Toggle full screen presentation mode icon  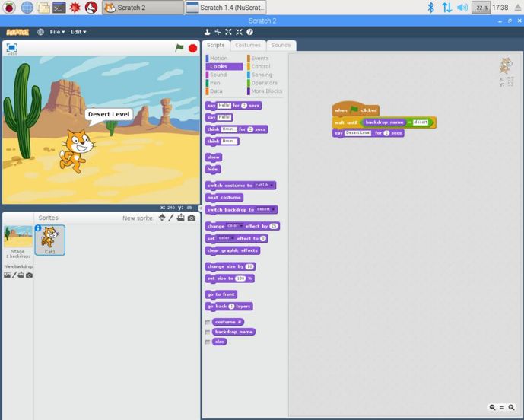11,48
